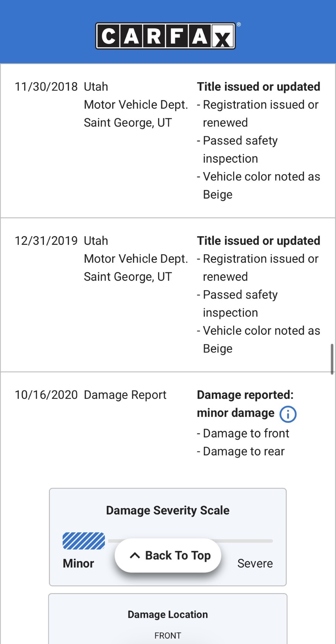Open the Damage Location card
Viewport: 336px width, 644px height.
tap(168, 619)
